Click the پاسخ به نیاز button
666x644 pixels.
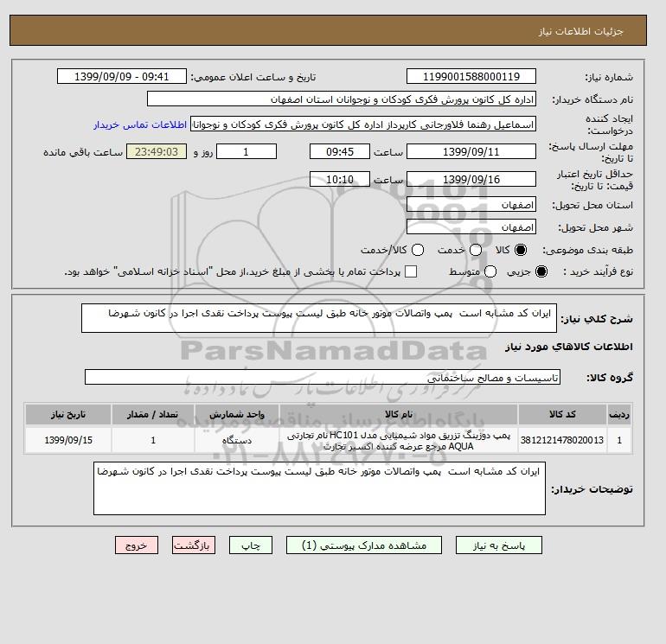[499, 545]
